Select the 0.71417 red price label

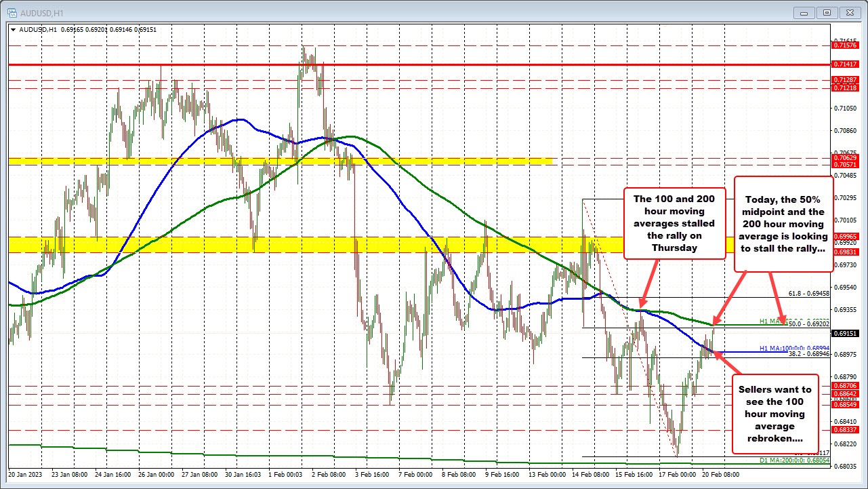point(845,64)
